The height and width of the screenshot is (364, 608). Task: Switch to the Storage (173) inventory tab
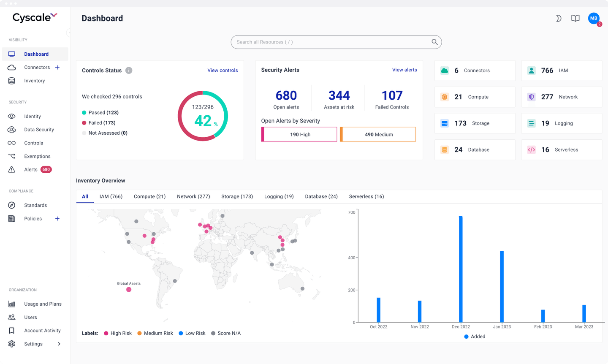tap(237, 196)
